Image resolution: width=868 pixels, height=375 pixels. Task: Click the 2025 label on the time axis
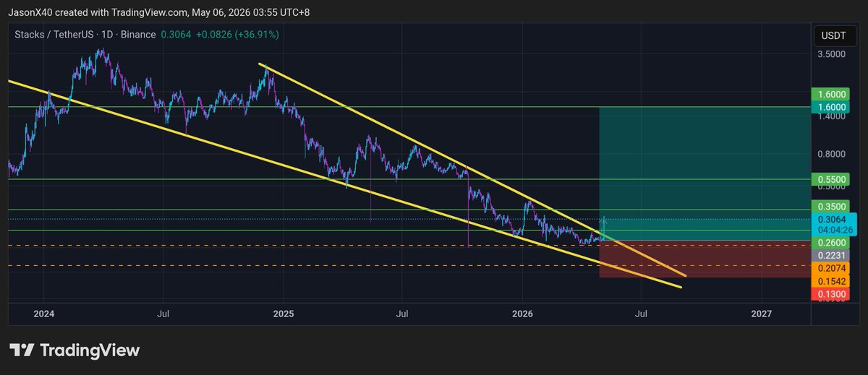point(284,314)
